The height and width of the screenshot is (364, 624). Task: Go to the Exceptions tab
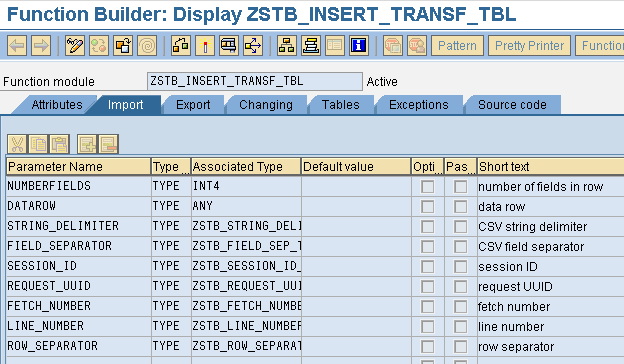click(419, 105)
